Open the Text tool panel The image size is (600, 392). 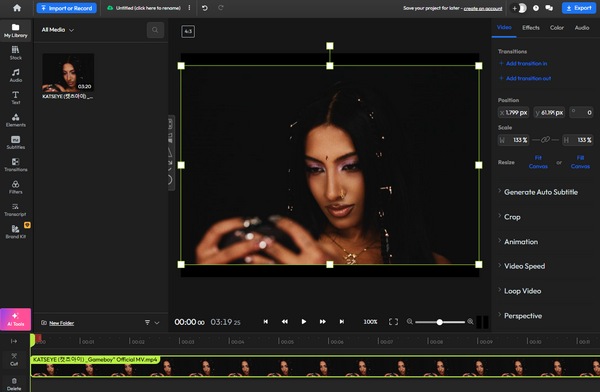click(16, 98)
